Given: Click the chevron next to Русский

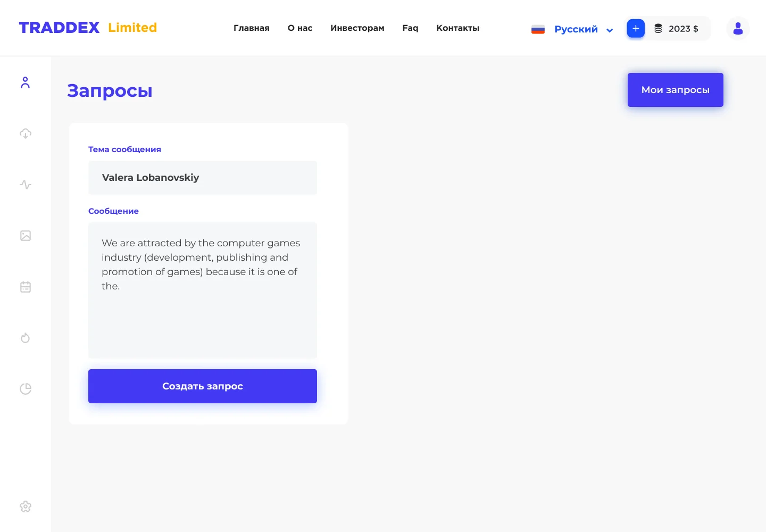Looking at the screenshot, I should click(610, 30).
